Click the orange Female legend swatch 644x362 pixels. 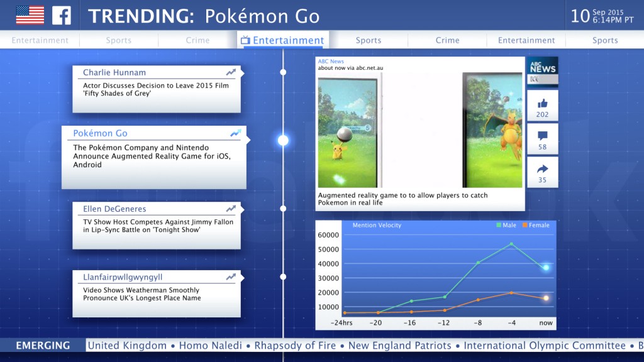(525, 225)
